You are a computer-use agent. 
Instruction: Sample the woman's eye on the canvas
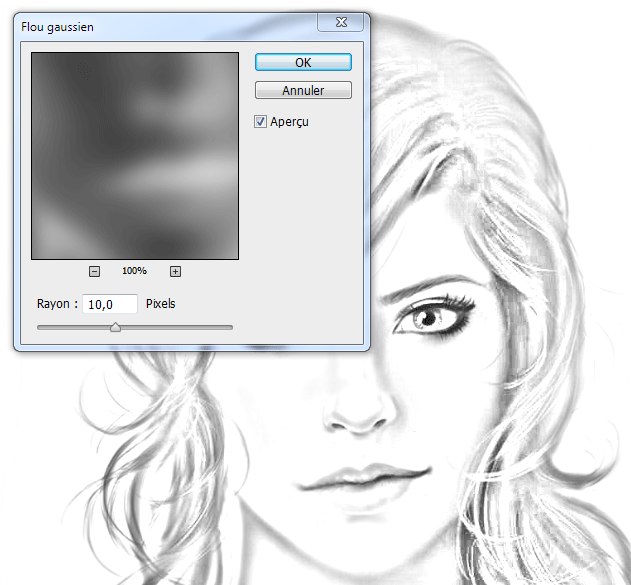428,319
